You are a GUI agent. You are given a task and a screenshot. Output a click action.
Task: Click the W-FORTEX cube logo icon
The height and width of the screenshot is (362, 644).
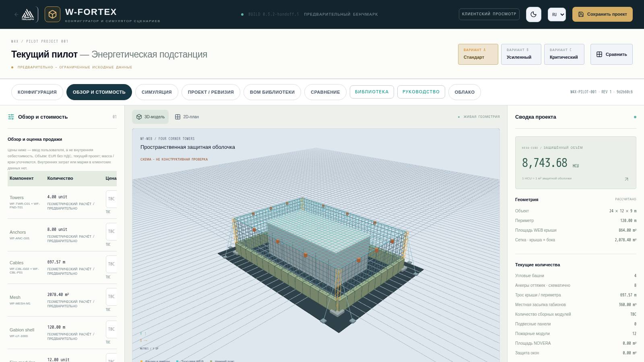(x=52, y=14)
